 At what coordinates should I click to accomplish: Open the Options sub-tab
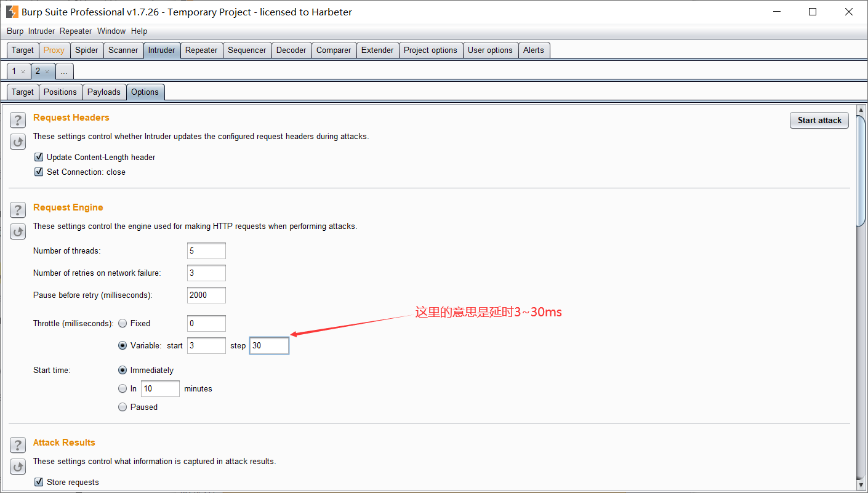(145, 92)
